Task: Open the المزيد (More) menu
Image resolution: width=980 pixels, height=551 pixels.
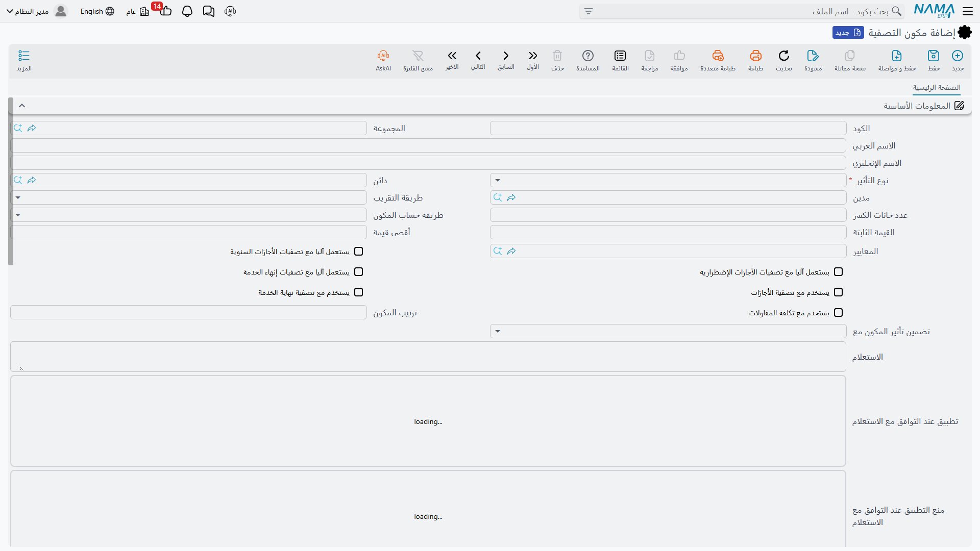Action: (x=24, y=60)
